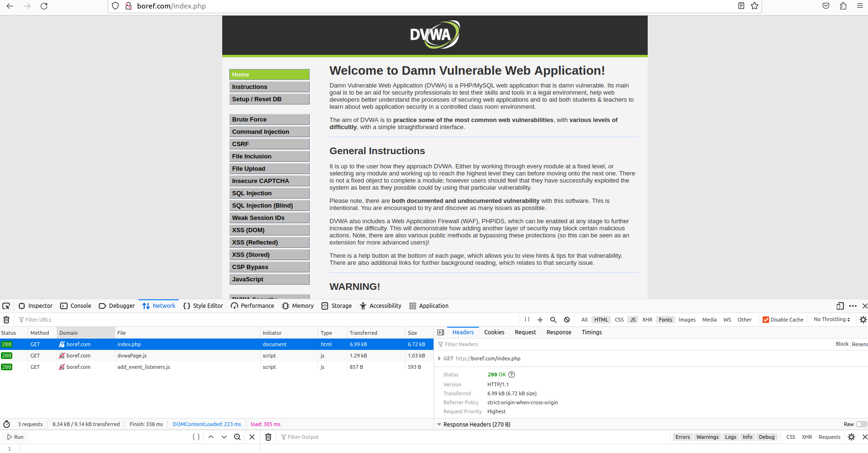Open the Style Editor tab
Viewport: 868px width, 453px height.
pyautogui.click(x=203, y=306)
